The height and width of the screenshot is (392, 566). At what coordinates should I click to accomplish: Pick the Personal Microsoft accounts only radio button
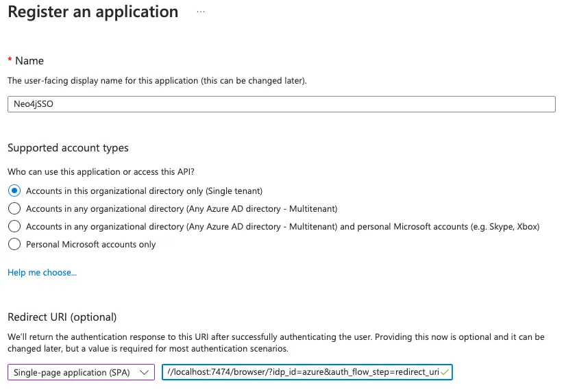pos(14,244)
